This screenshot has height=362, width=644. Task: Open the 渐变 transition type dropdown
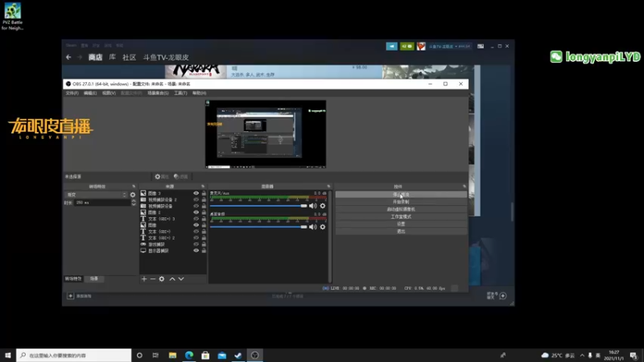coord(97,195)
